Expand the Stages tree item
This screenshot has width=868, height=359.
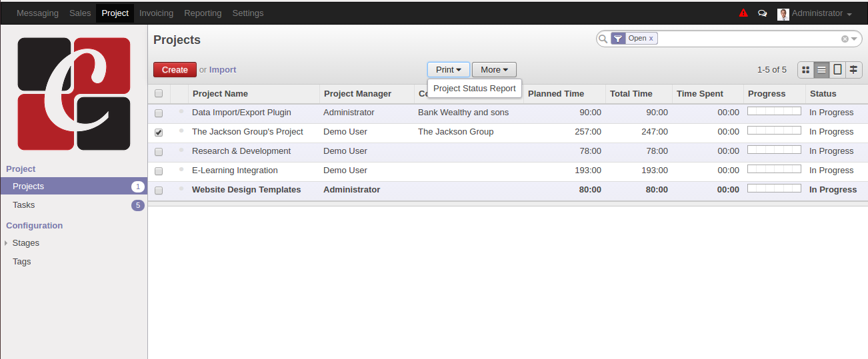click(6, 243)
